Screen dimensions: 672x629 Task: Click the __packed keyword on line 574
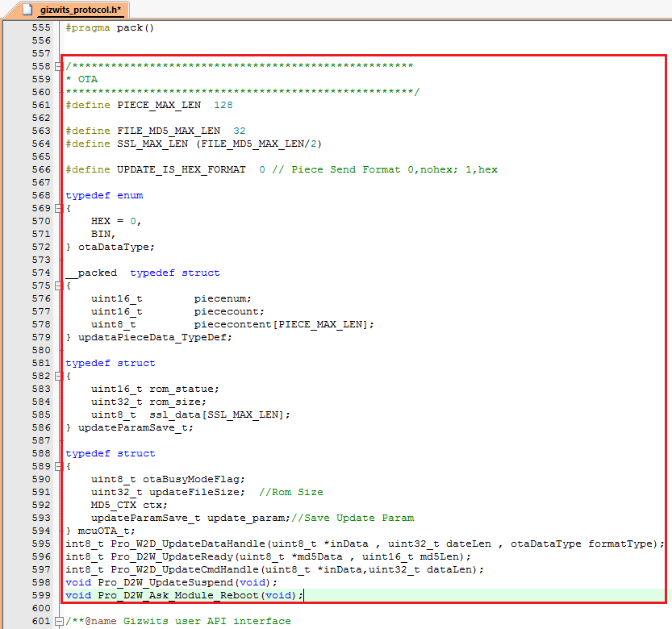coord(90,273)
